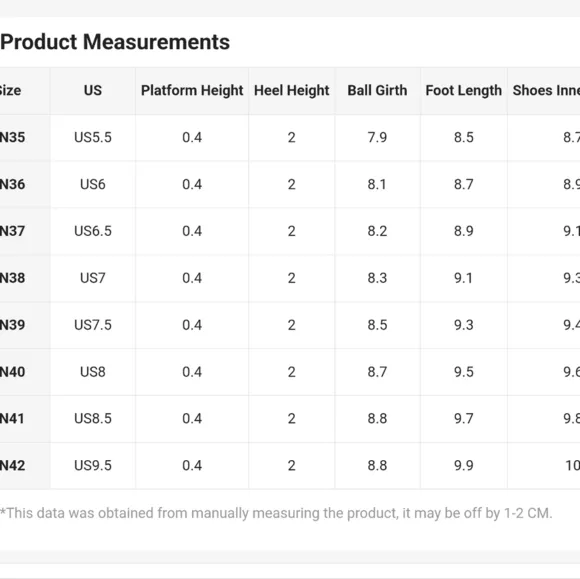This screenshot has height=579, width=580.
Task: Click the US8.5 size cell
Action: click(x=93, y=418)
